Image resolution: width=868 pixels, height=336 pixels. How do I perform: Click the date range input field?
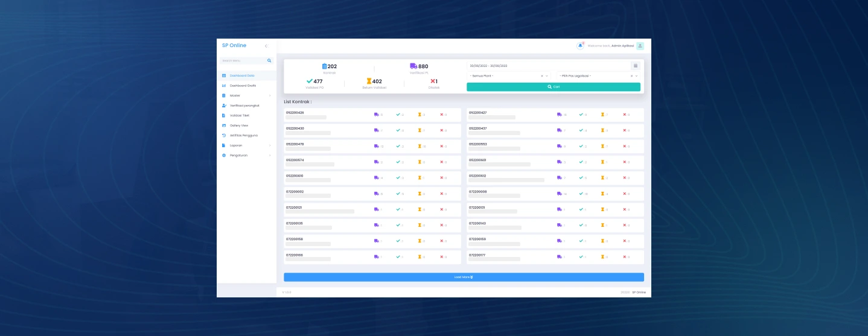click(548, 66)
